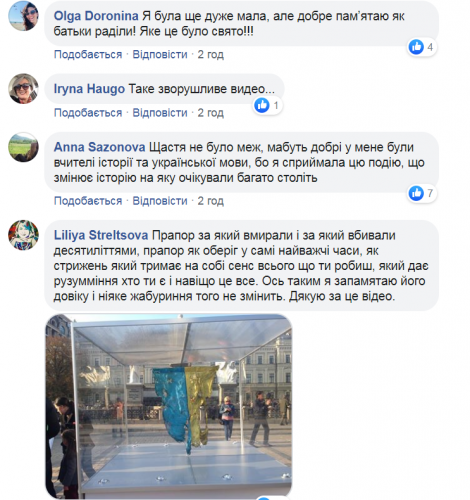The image size is (470, 500).
Task: Like Anna Sazonova's comment via Подобається
Action: [x=88, y=201]
